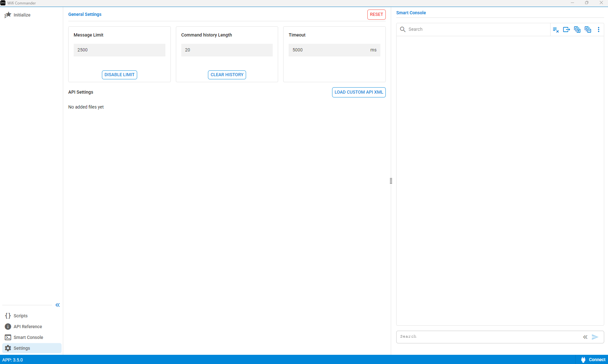This screenshot has height=364, width=608.
Task: Restore the Wifi Commander window
Action: (587, 3)
